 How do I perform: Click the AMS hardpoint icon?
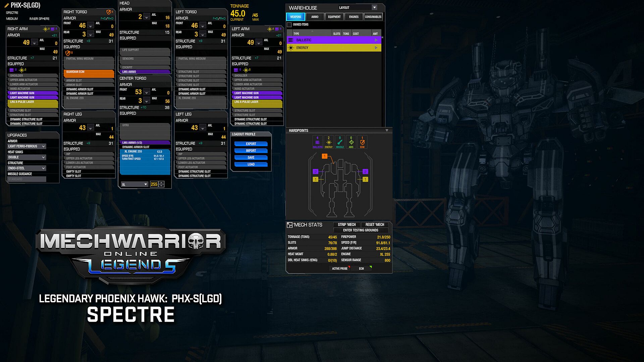pos(351,142)
